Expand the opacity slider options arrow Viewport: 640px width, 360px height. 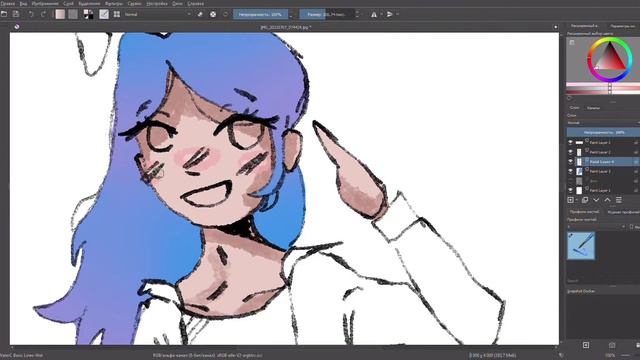[x=291, y=15]
